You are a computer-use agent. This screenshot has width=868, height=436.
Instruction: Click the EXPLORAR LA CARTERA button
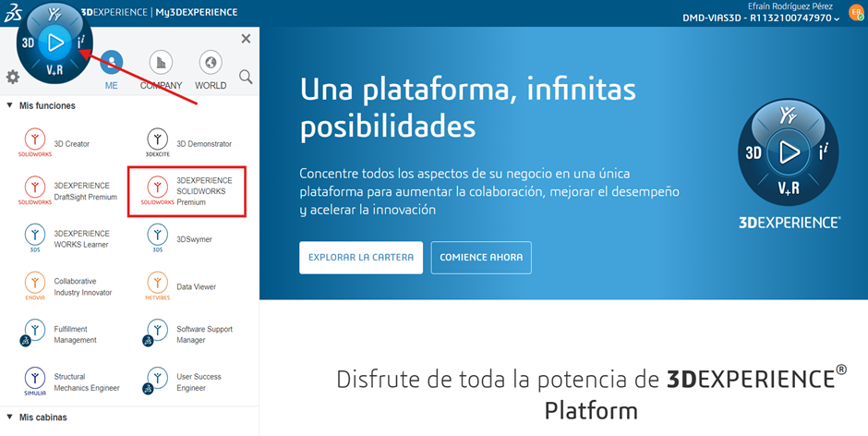tap(361, 258)
